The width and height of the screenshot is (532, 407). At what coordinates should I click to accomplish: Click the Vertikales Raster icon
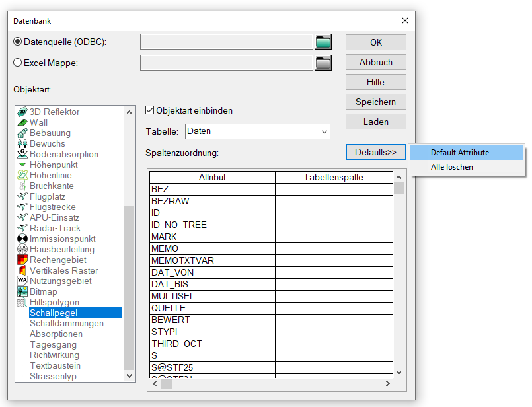[x=22, y=270]
